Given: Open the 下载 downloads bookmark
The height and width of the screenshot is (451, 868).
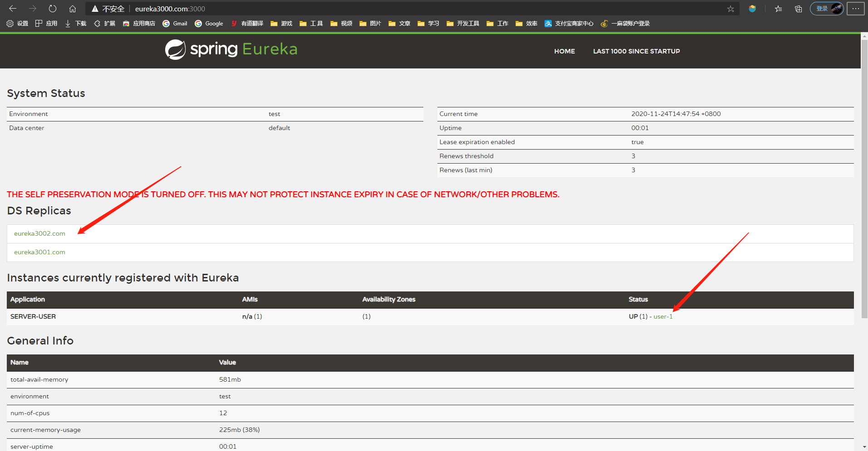Looking at the screenshot, I should [x=75, y=24].
